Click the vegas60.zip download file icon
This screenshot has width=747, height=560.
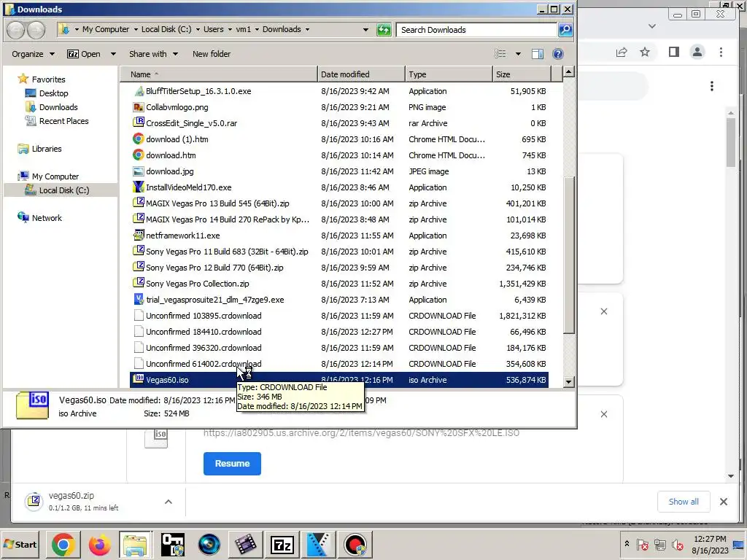click(34, 502)
